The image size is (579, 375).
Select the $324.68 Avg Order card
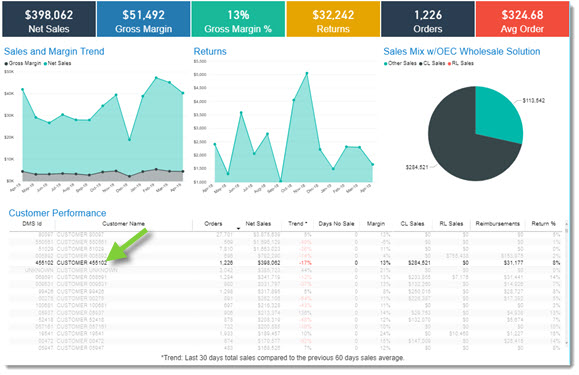pyautogui.click(x=522, y=19)
